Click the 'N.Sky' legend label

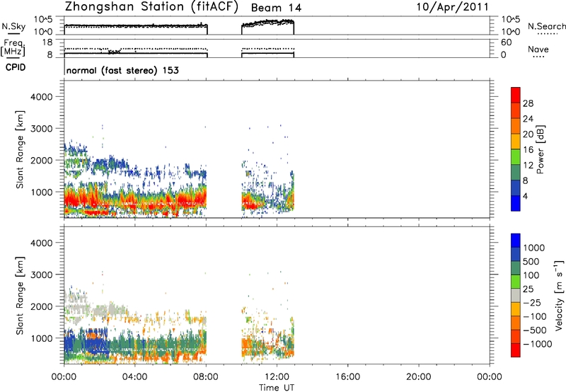pyautogui.click(x=13, y=26)
